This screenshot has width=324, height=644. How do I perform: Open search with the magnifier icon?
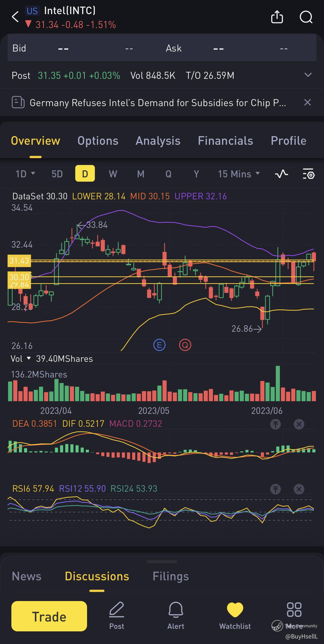306,17
